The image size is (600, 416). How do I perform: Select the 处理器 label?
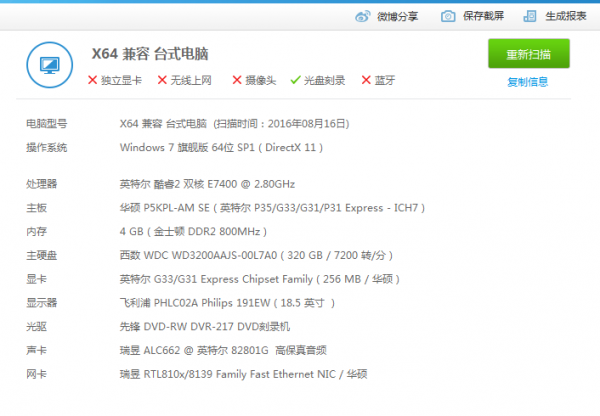[41, 184]
